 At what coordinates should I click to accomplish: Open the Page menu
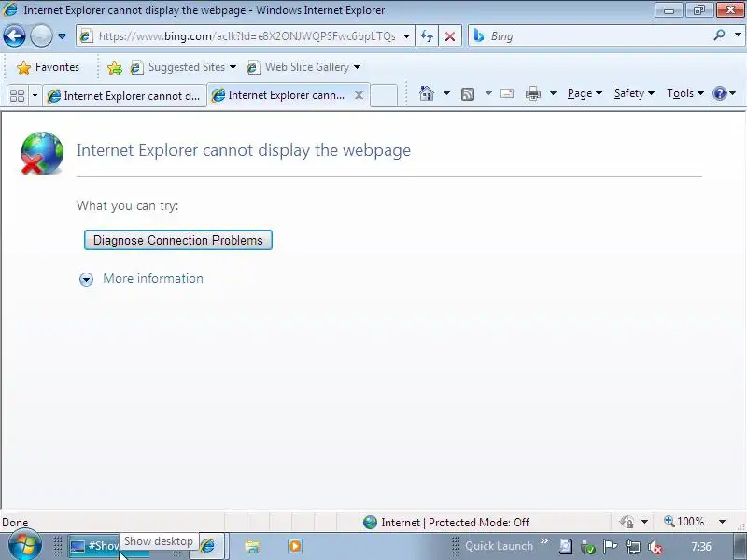(x=585, y=93)
